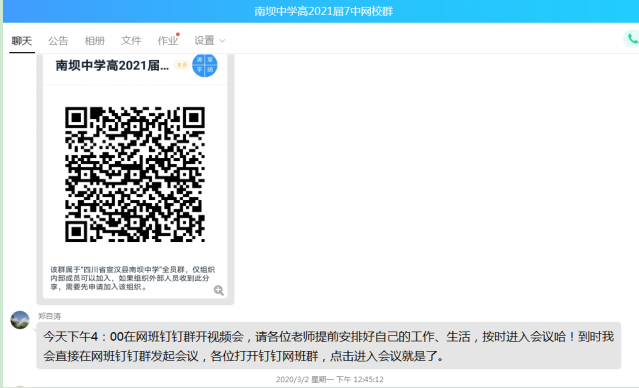The width and height of the screenshot is (639, 388).
Task: Select the message about 下午4:00 video meeting
Action: tap(328, 346)
